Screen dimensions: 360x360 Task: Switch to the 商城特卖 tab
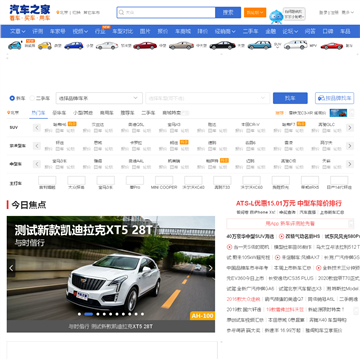click(x=172, y=113)
